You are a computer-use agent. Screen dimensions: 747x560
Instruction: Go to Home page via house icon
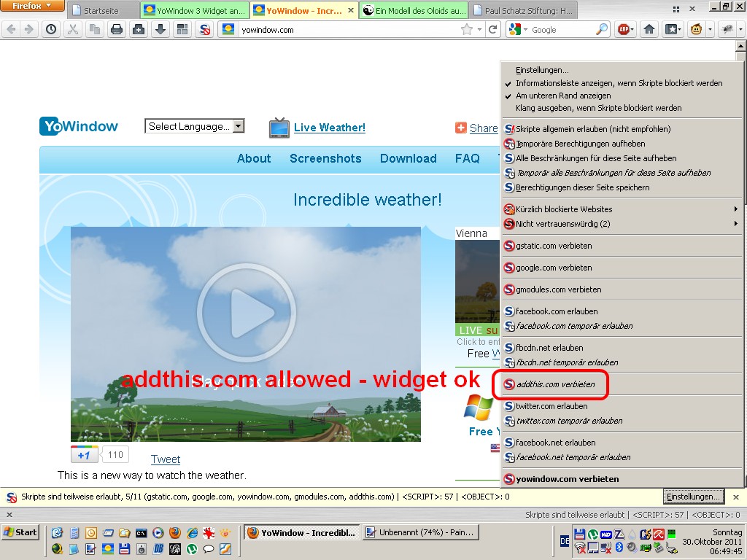(x=649, y=29)
